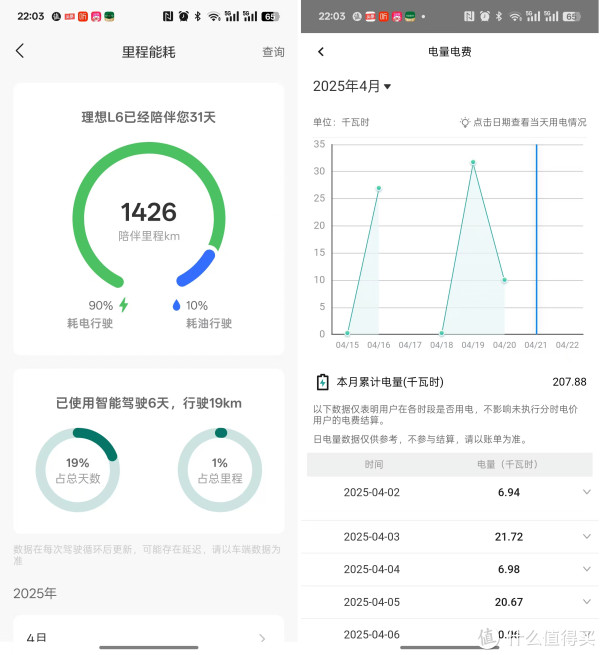Tap the 6.94 usage value
Image resolution: width=600 pixels, height=655 pixels.
pos(508,492)
